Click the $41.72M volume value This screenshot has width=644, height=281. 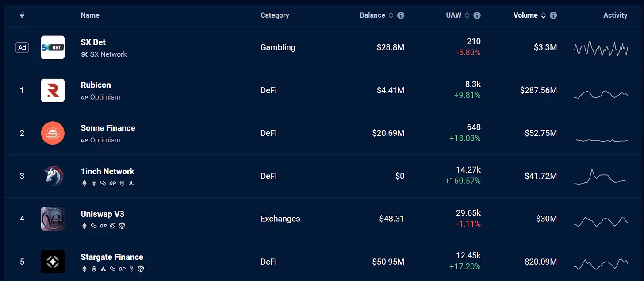540,176
